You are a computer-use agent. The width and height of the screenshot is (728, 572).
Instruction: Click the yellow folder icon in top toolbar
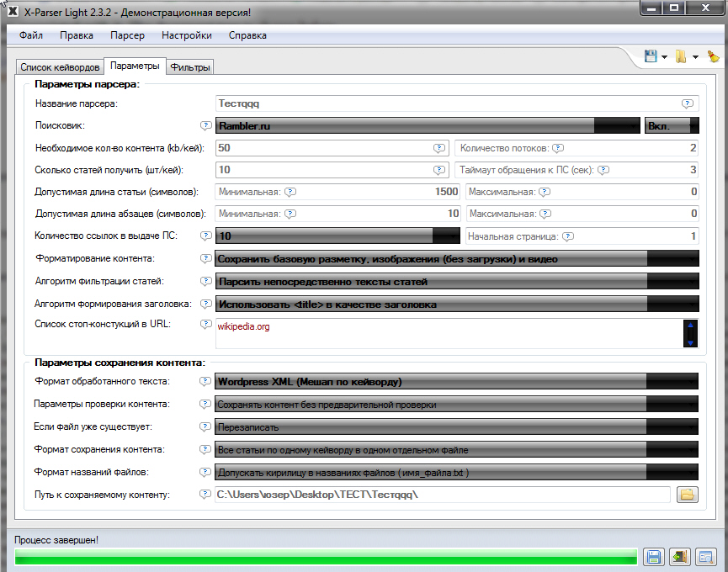(x=681, y=56)
